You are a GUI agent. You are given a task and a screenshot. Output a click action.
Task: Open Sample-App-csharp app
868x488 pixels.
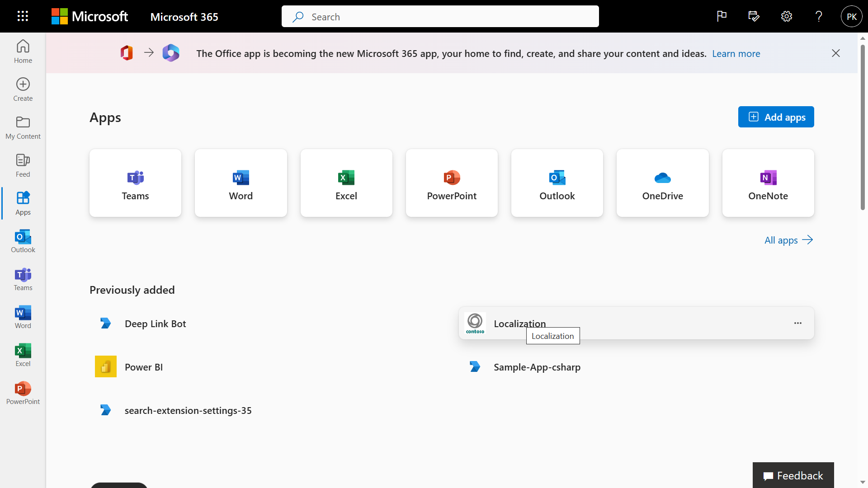coord(637,367)
